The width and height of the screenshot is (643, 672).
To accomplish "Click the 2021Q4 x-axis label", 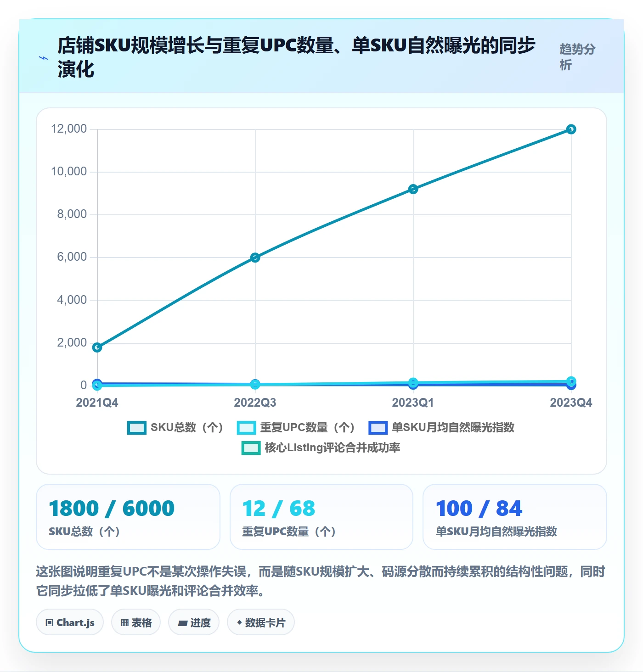I will tap(97, 403).
